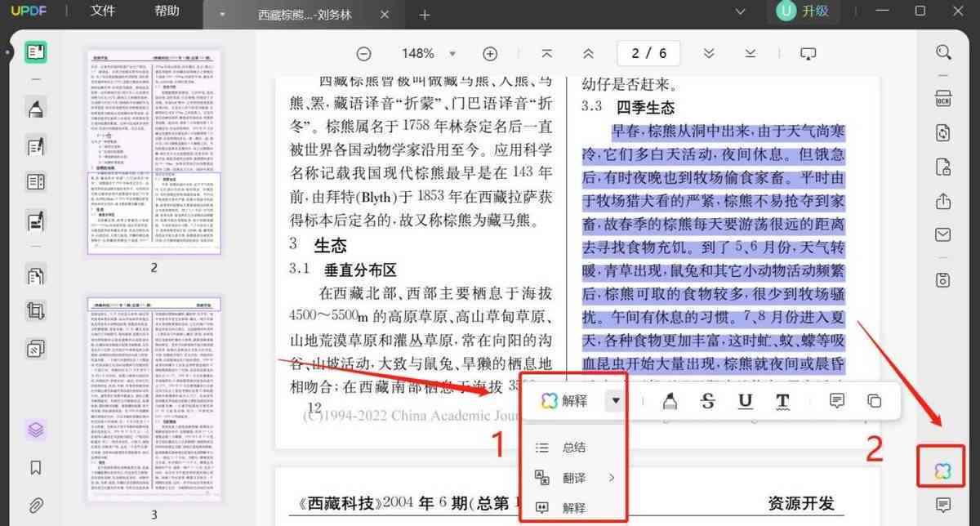
Task: Open the Save as other icon
Action: [943, 279]
